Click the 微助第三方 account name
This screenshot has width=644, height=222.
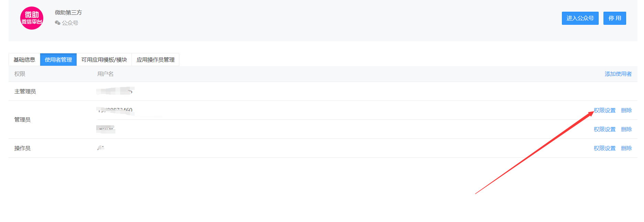(x=68, y=12)
